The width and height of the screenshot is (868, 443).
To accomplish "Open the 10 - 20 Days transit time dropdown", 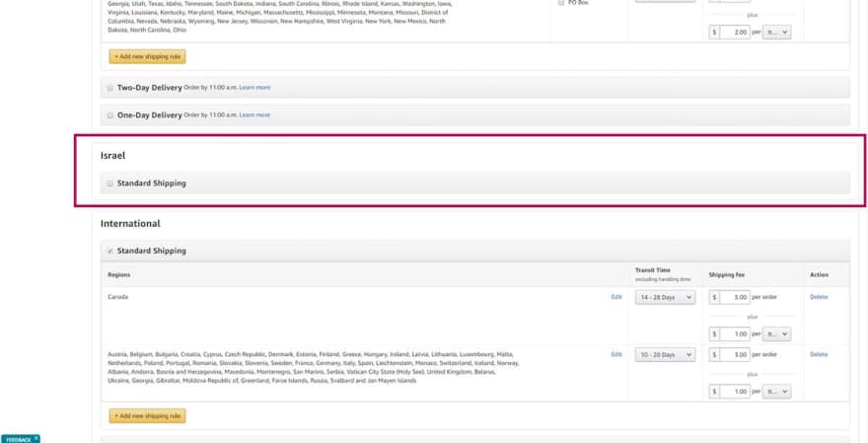I will click(665, 354).
